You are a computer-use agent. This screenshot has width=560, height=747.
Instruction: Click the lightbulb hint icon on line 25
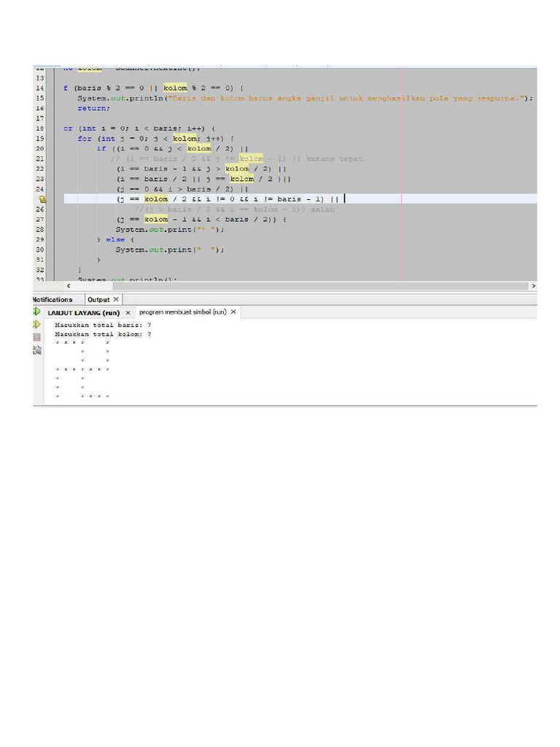42,199
